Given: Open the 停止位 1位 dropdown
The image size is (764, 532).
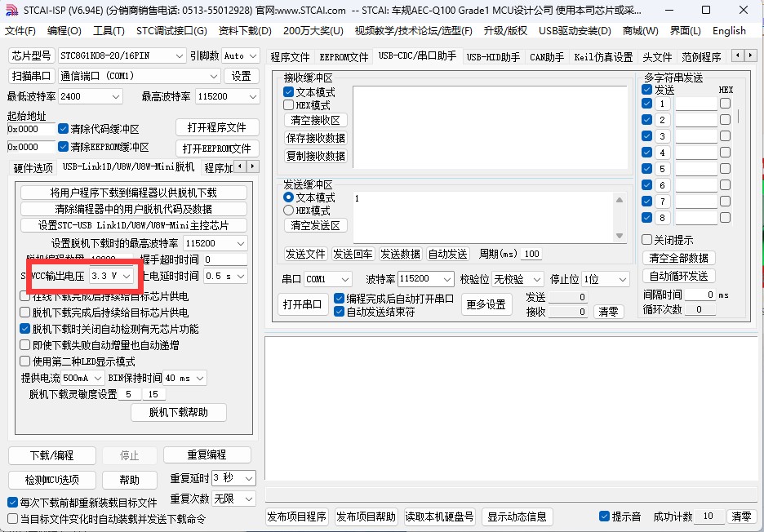Looking at the screenshot, I should [x=606, y=279].
